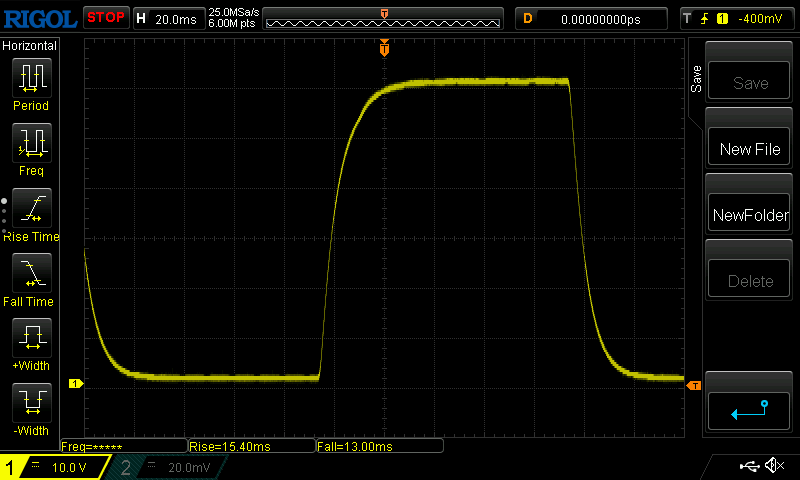The image size is (800, 480).
Task: Click channel 1 scale 10.0 V
Action: [69, 468]
